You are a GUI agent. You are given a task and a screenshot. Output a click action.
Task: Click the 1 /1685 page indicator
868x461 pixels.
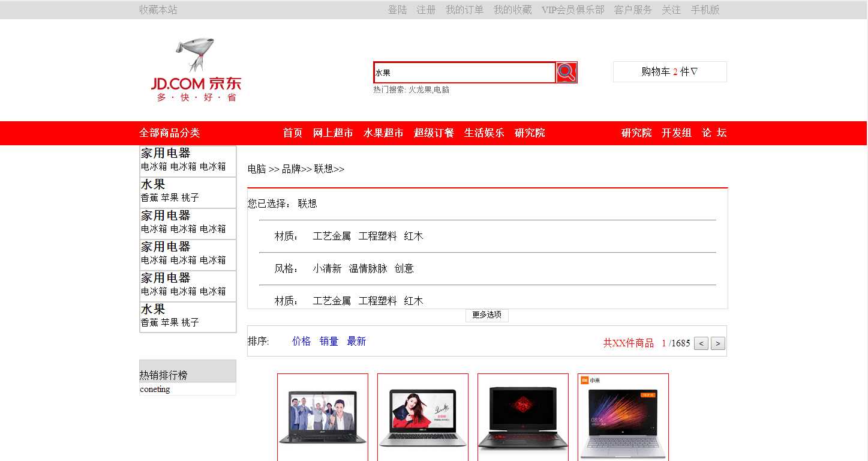676,343
